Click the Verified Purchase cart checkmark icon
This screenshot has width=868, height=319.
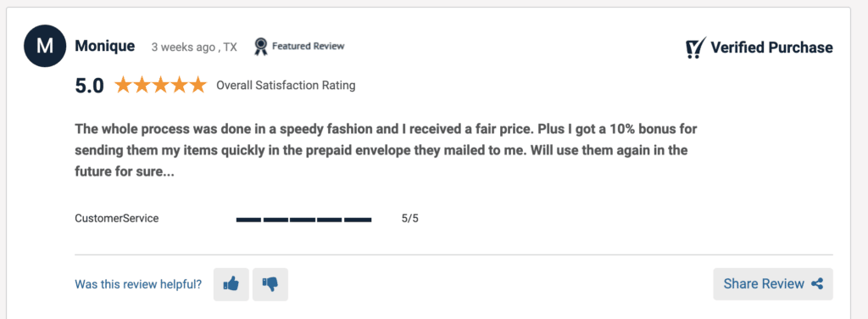696,48
